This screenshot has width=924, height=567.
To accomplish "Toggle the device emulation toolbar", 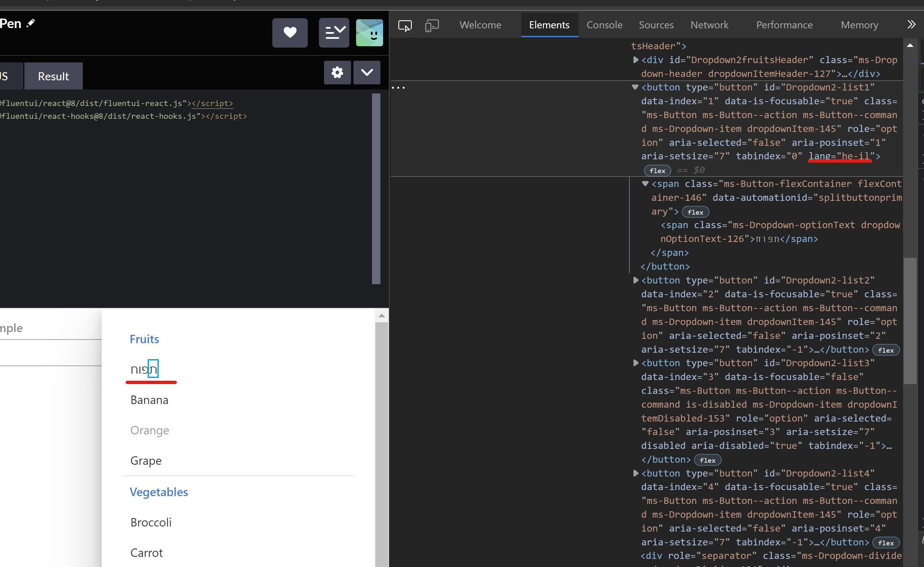I will (x=432, y=26).
